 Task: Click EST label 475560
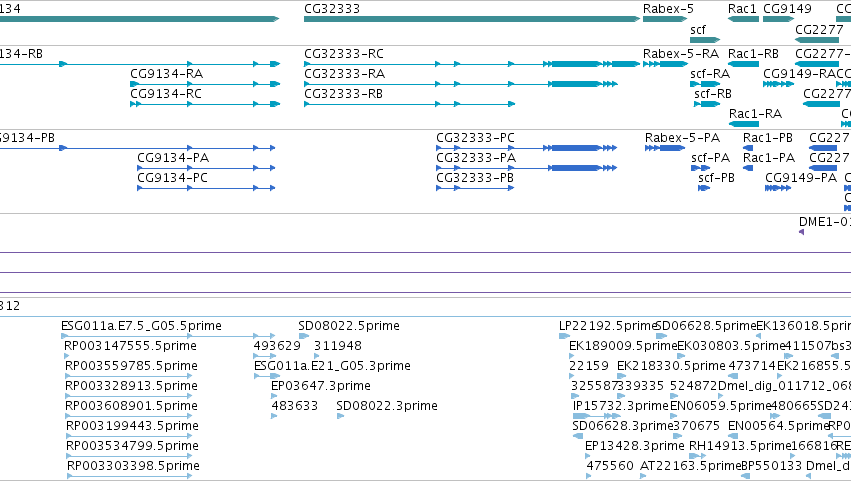(609, 466)
